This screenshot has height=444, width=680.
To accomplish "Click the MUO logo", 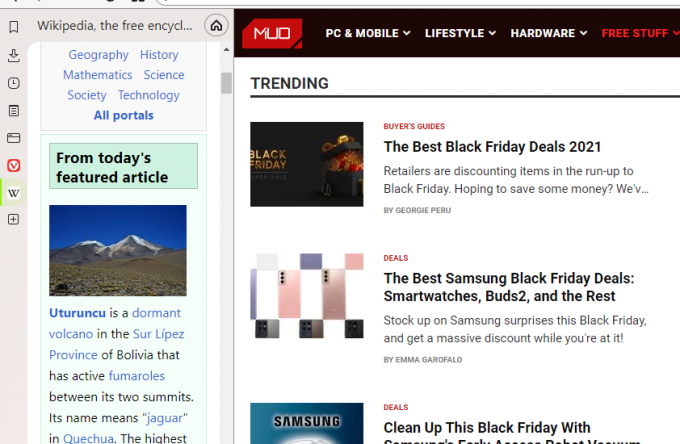I will 272,33.
